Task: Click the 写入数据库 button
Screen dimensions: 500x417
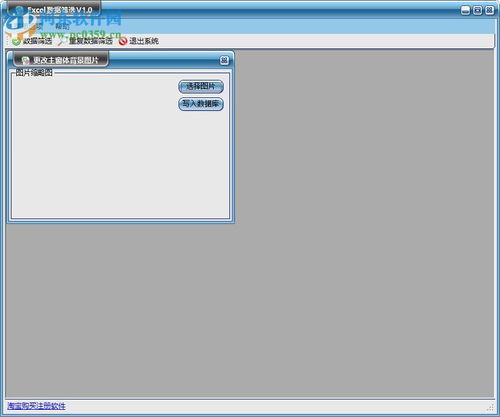Action: click(201, 104)
